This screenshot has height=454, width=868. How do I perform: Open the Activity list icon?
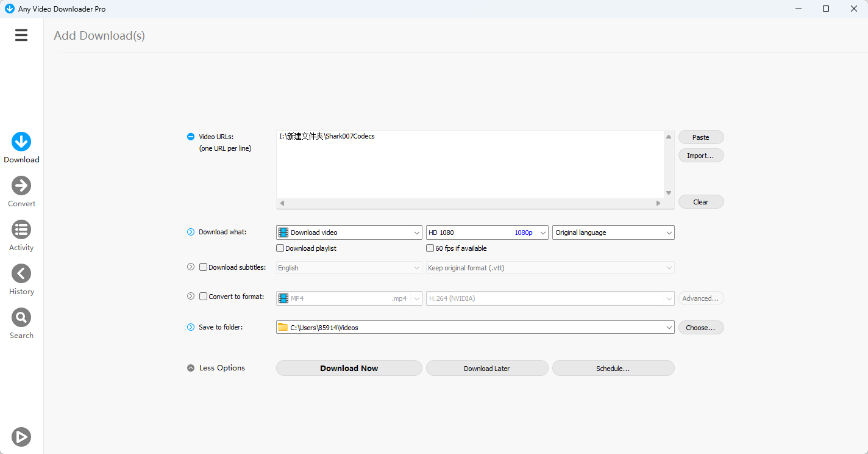point(21,229)
